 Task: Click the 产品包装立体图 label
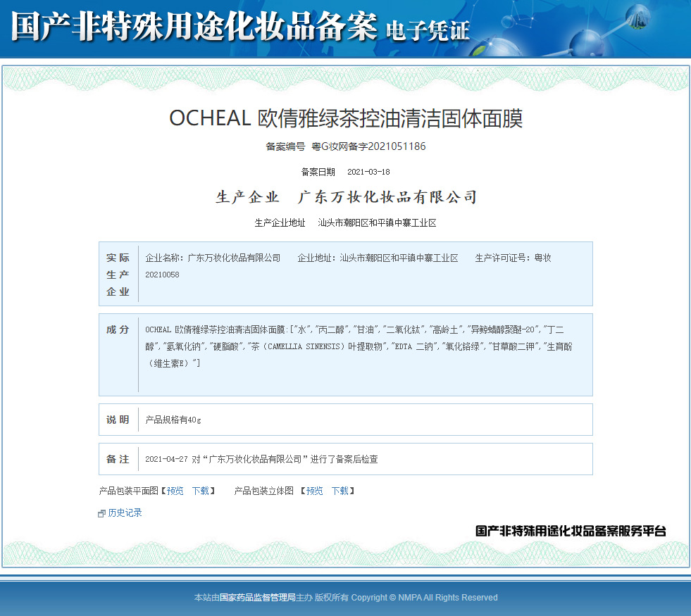coord(263,491)
